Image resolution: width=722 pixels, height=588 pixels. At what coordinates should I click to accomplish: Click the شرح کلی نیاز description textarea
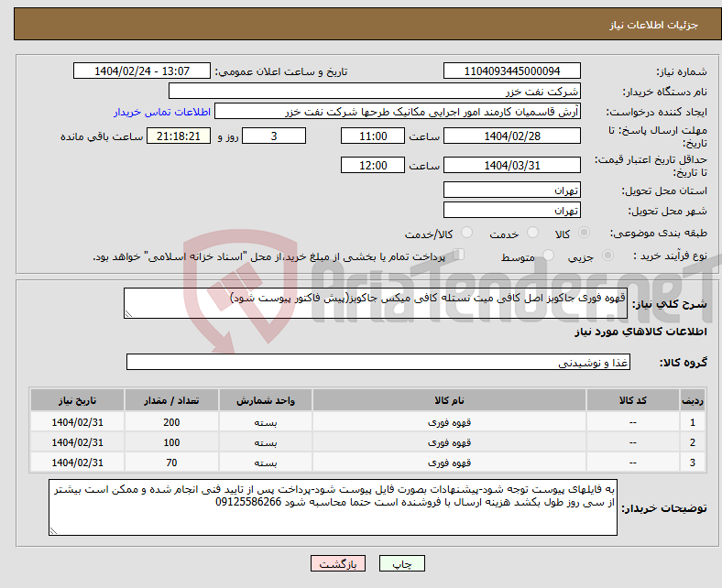(x=376, y=303)
